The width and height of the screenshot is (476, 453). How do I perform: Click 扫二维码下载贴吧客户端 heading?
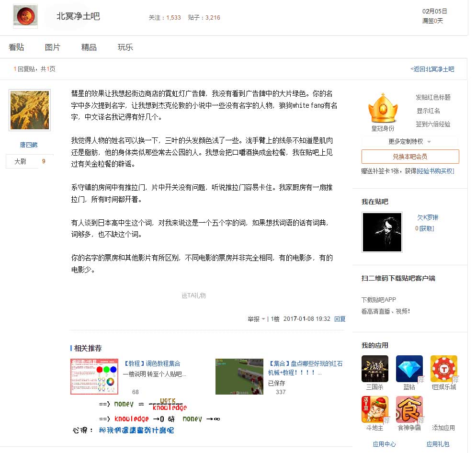coord(398,278)
